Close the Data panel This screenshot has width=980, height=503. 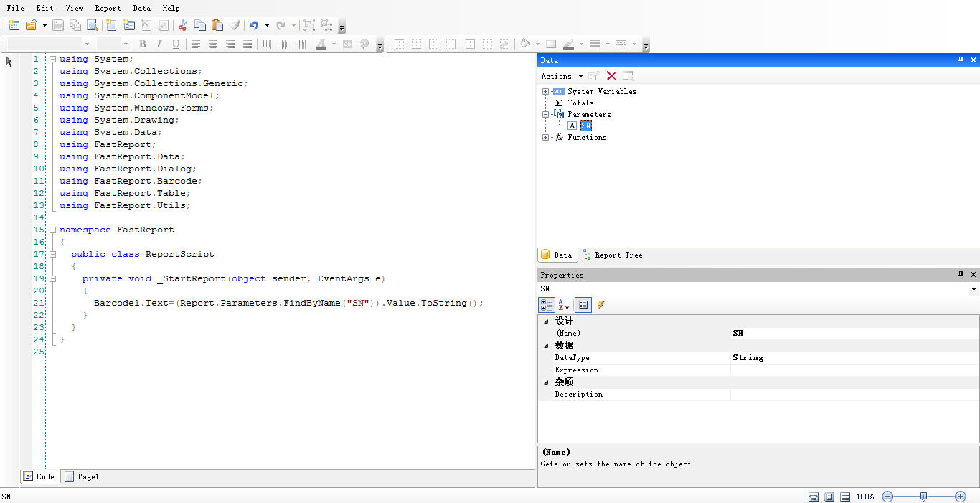click(x=974, y=60)
